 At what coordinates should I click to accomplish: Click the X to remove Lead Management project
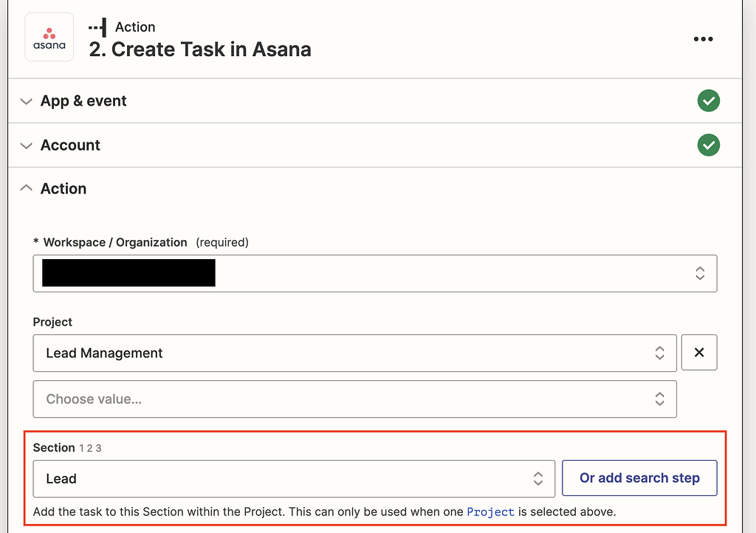click(x=698, y=352)
